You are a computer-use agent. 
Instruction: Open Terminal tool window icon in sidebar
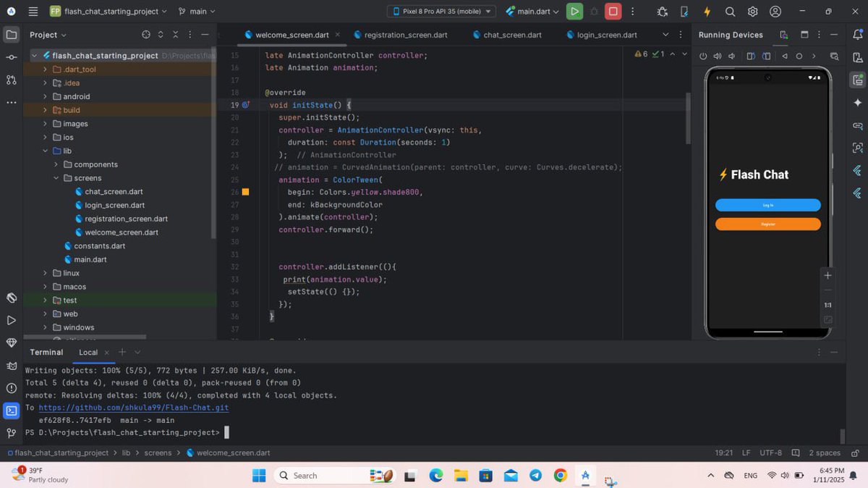pyautogui.click(x=12, y=411)
